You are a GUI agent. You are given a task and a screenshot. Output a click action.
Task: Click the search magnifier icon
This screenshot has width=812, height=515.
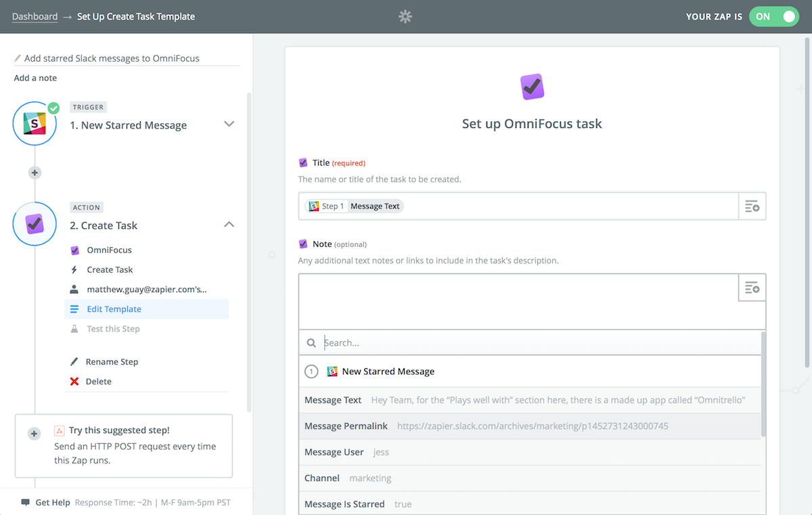311,343
